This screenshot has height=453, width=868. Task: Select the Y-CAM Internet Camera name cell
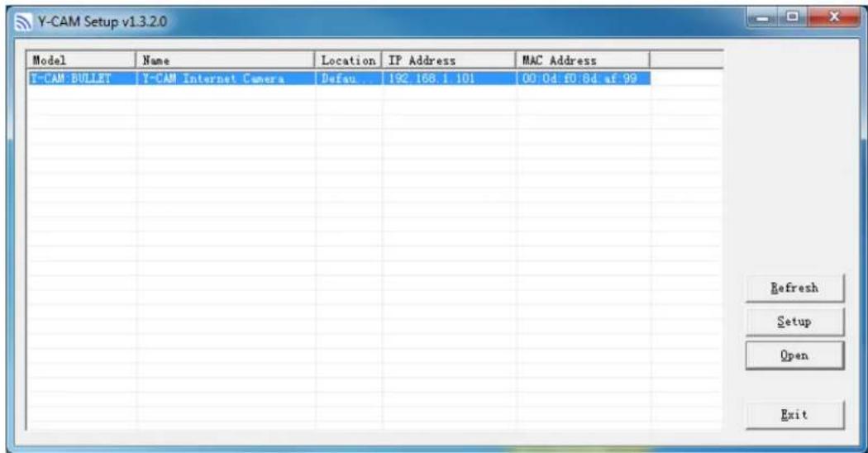coord(226,78)
